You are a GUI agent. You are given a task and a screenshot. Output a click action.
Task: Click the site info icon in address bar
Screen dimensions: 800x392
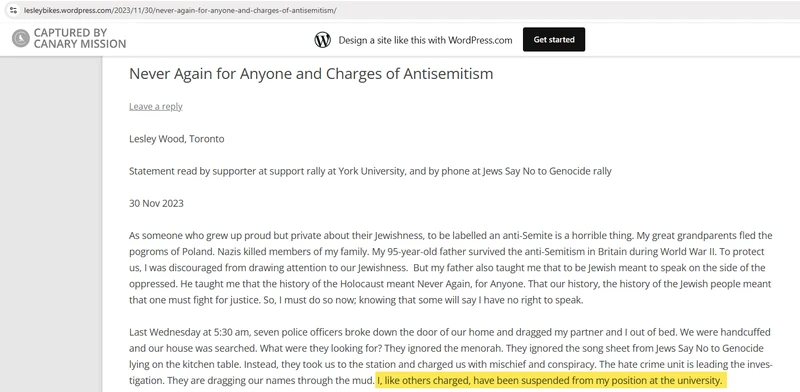pyautogui.click(x=13, y=10)
